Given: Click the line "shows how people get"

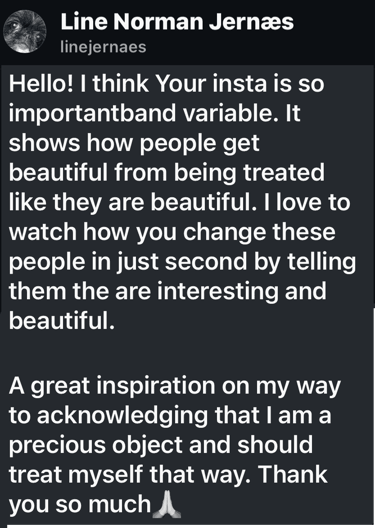Looking at the screenshot, I should tap(134, 144).
